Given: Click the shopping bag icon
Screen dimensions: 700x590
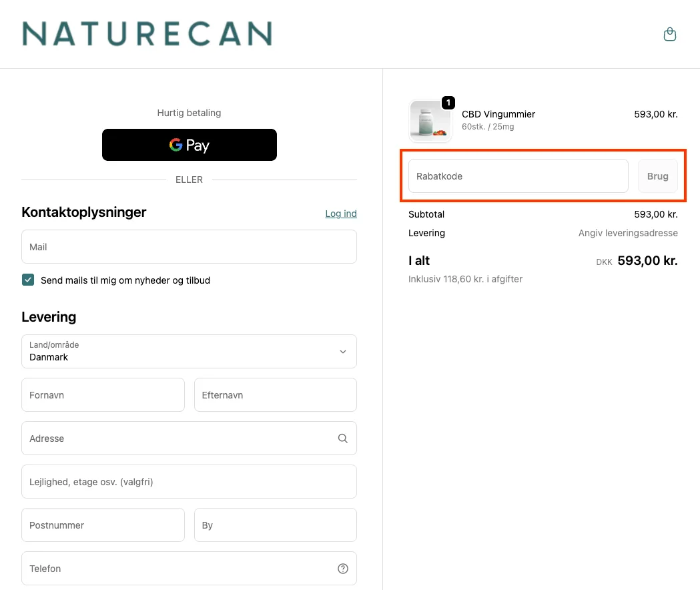Looking at the screenshot, I should click(670, 33).
